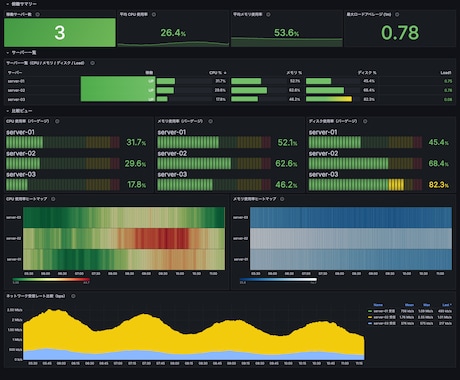Open the title menu of the network receive rate panel
This screenshot has width=460, height=380.
tap(36, 296)
